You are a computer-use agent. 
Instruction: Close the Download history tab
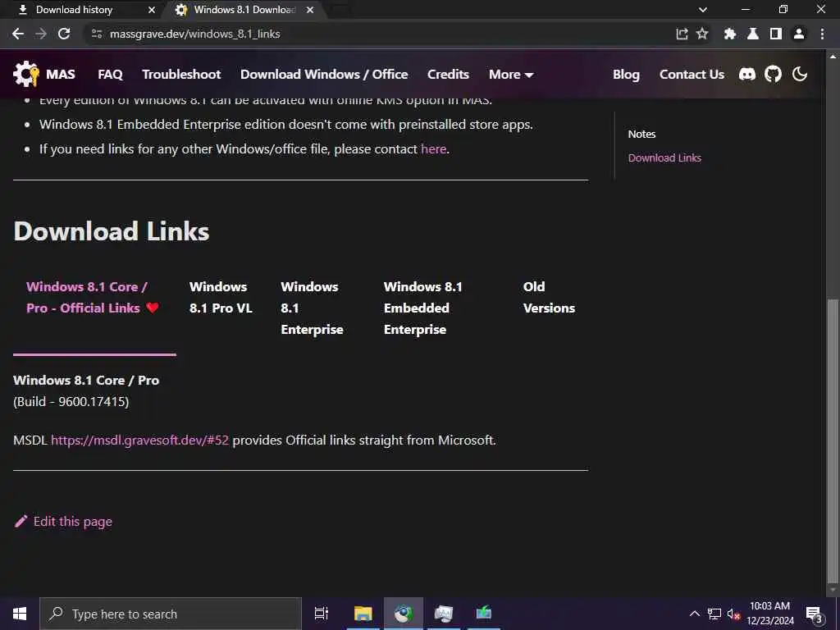coord(152,10)
